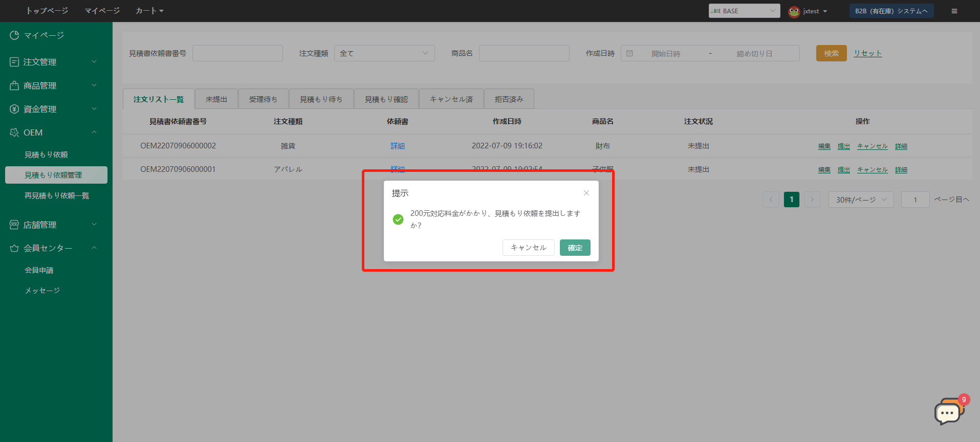Expand 資金管理 sidebar section

coord(94,108)
